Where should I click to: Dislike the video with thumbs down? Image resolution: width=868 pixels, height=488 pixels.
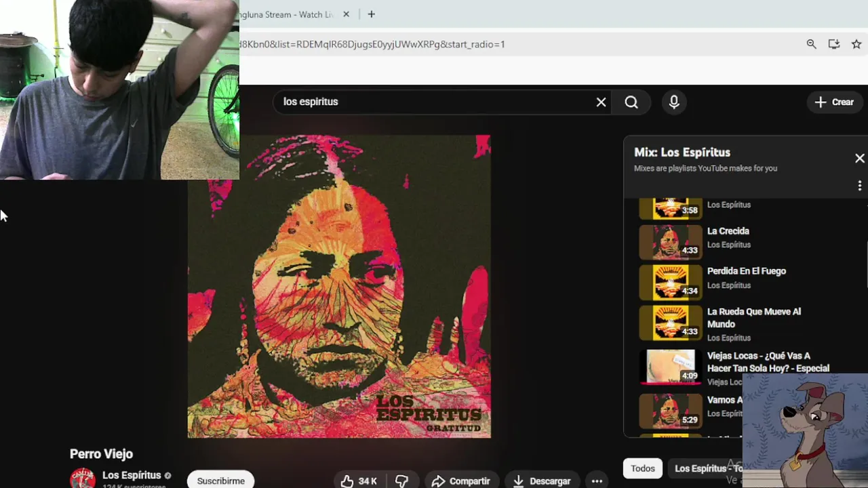[x=402, y=481]
